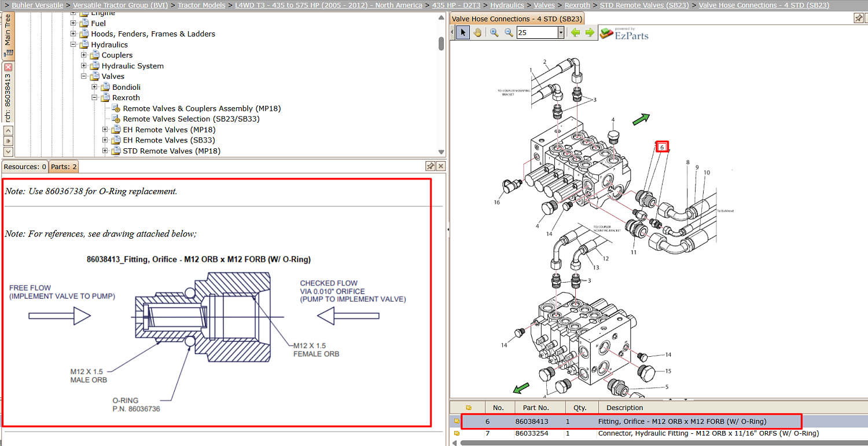The height and width of the screenshot is (446, 868).
Task: Open Versatile Tractor Group (BVI) breadcrumb
Action: coord(121,5)
